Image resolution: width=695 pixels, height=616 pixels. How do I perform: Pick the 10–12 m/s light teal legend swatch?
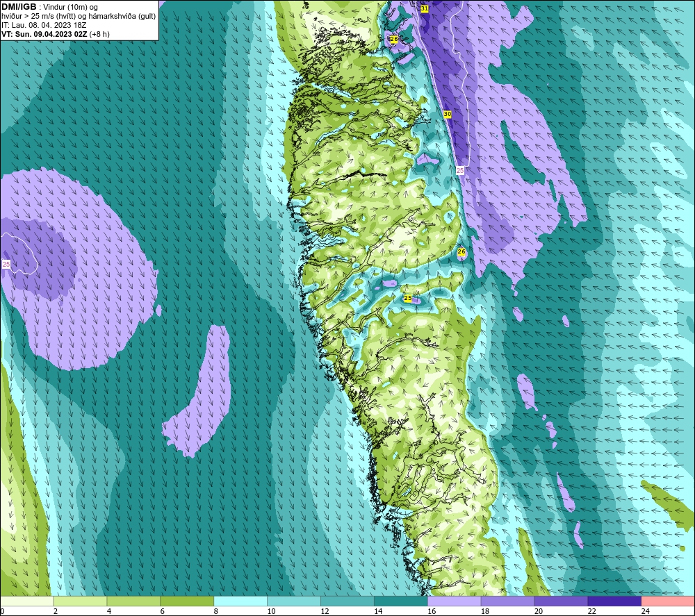294,601
